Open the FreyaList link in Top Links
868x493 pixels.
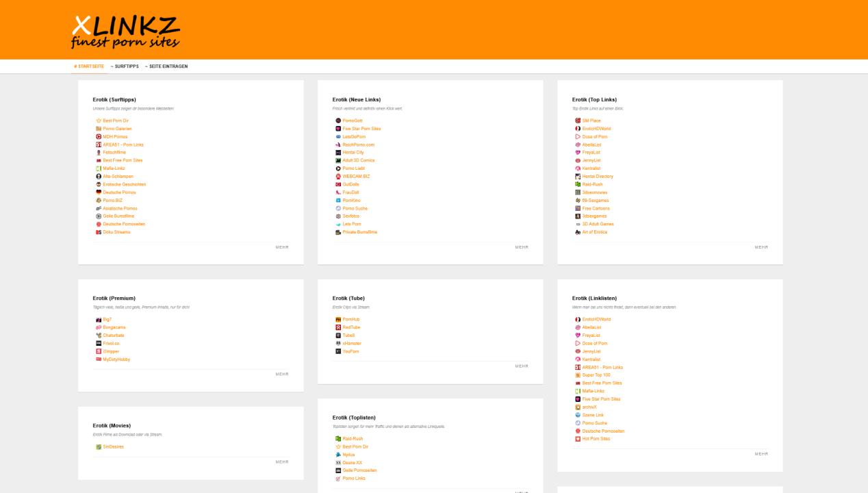click(x=591, y=153)
